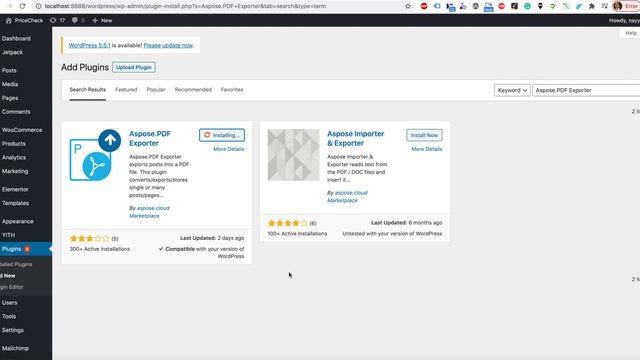
Task: Switch to the Recommended tab
Action: (x=193, y=90)
